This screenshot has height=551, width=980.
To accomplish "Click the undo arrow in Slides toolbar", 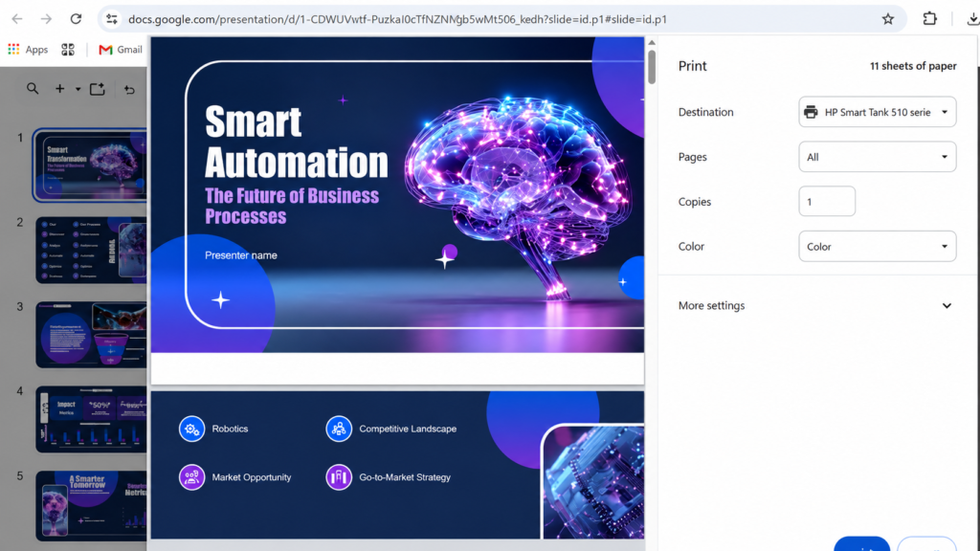I will (129, 90).
